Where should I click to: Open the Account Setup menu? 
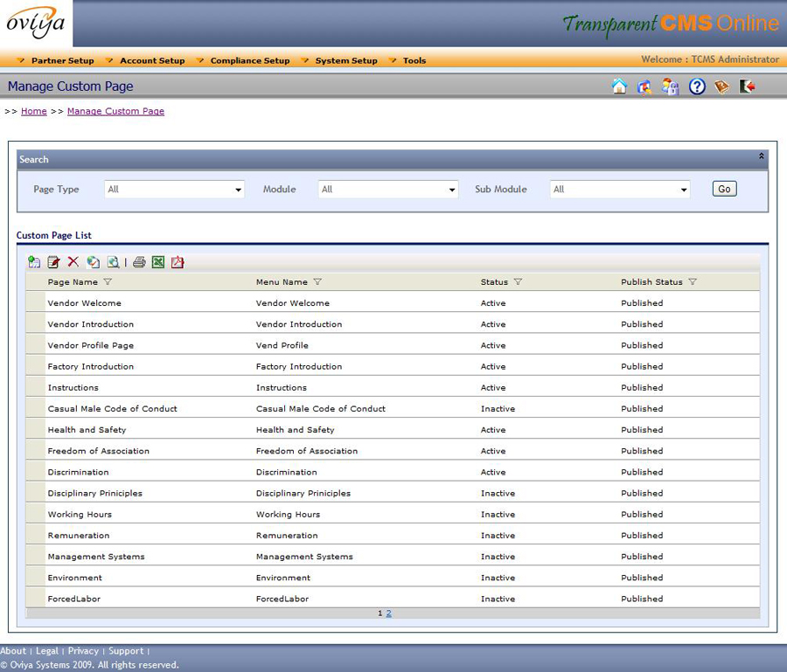click(152, 60)
